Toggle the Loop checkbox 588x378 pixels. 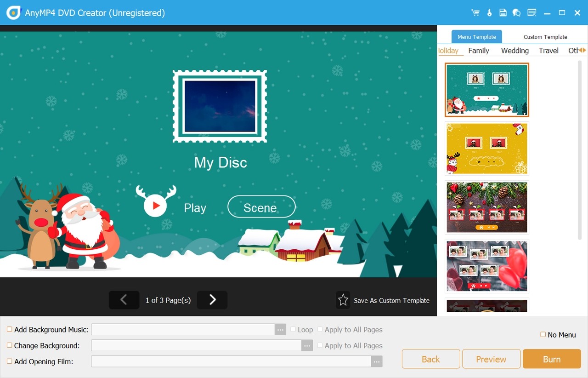point(293,329)
